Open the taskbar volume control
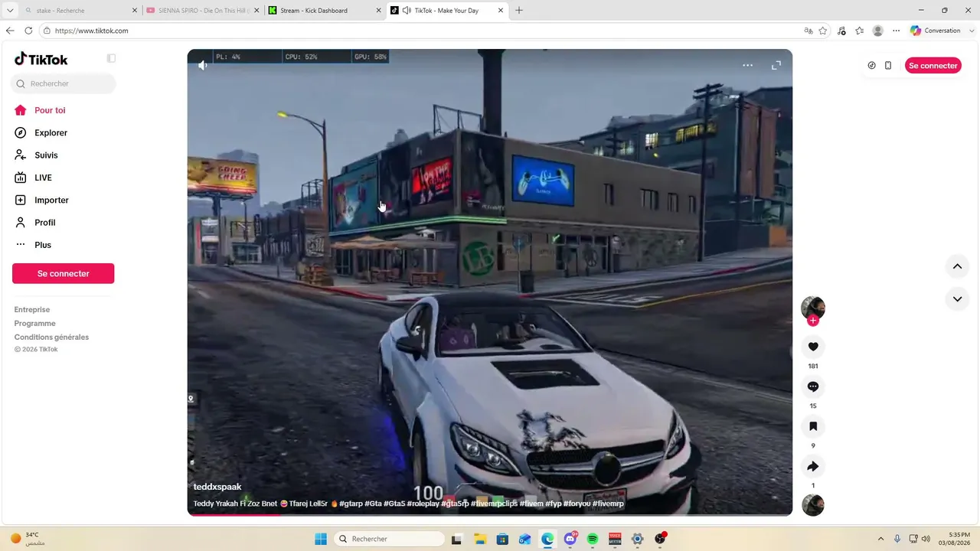Viewport: 980px width, 551px height. [x=926, y=539]
